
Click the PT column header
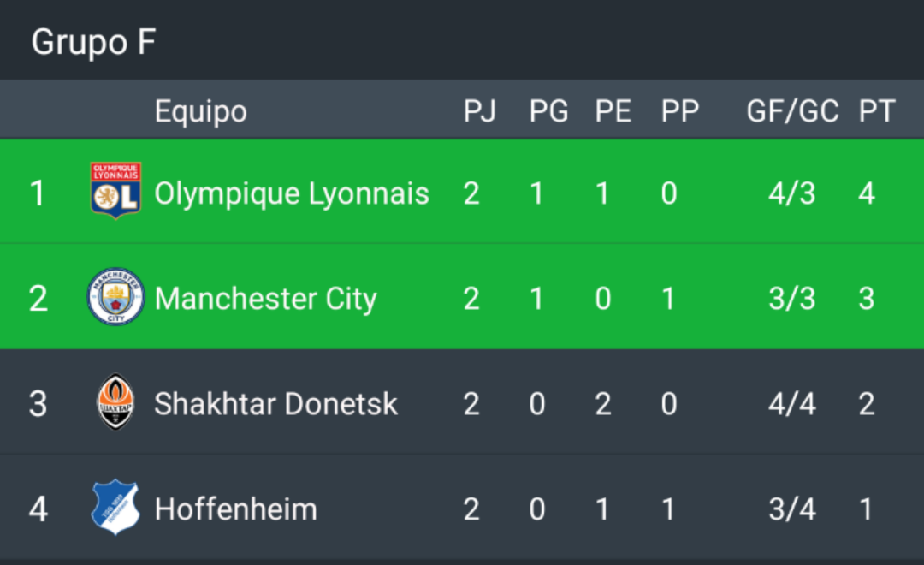click(877, 111)
